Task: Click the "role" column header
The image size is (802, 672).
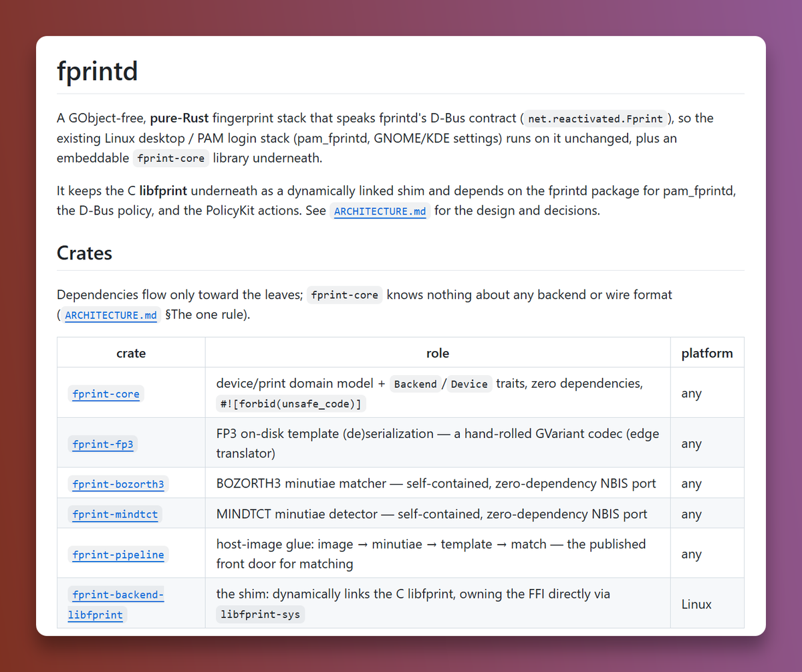Action: 438,353
